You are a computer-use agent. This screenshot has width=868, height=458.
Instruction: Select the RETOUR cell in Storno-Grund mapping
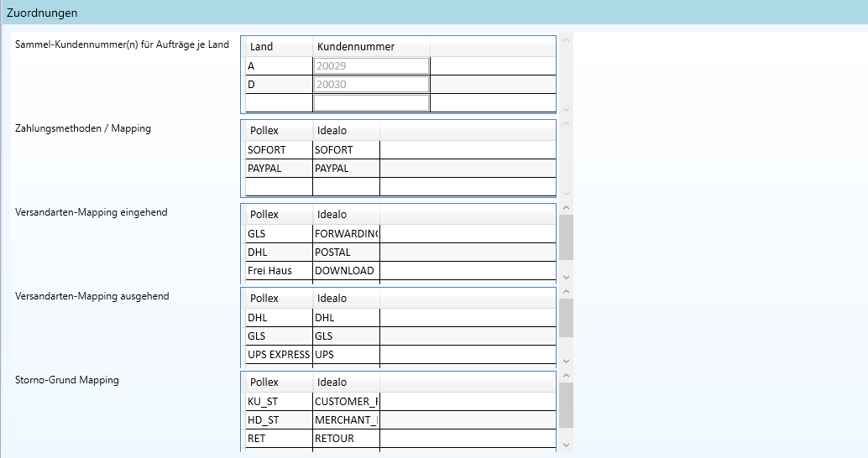pos(346,439)
